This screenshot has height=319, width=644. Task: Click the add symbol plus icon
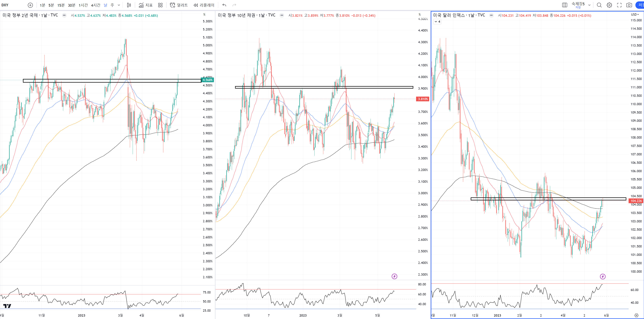click(30, 5)
